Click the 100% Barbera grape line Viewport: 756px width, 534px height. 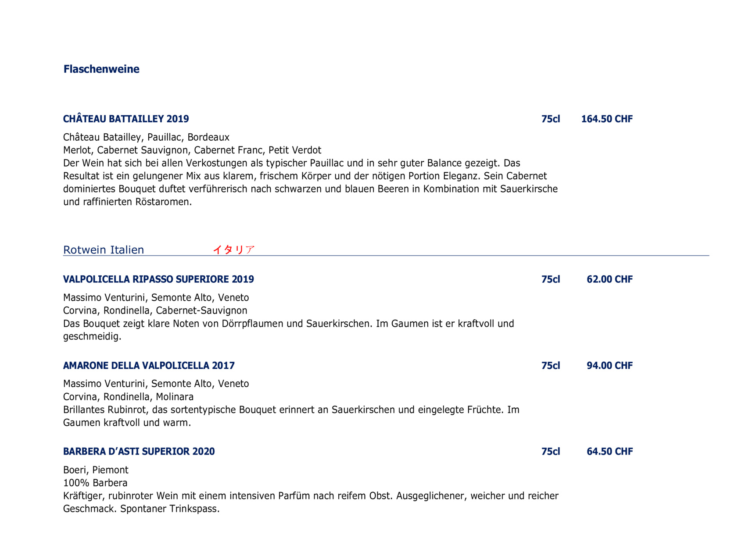[95, 483]
